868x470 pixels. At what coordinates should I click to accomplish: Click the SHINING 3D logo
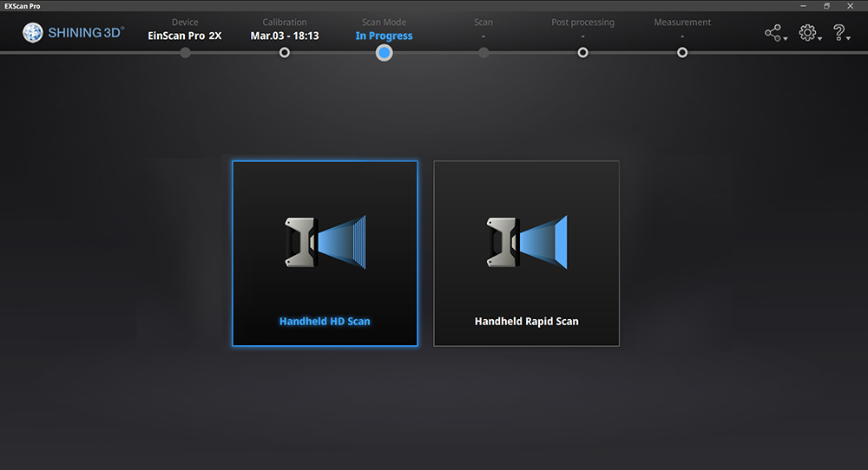click(x=74, y=33)
